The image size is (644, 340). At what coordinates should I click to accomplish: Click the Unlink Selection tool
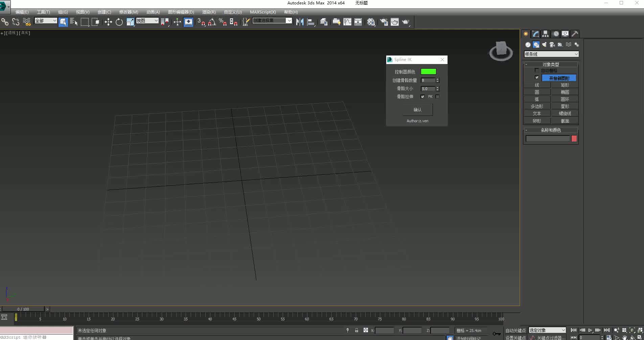[x=16, y=22]
